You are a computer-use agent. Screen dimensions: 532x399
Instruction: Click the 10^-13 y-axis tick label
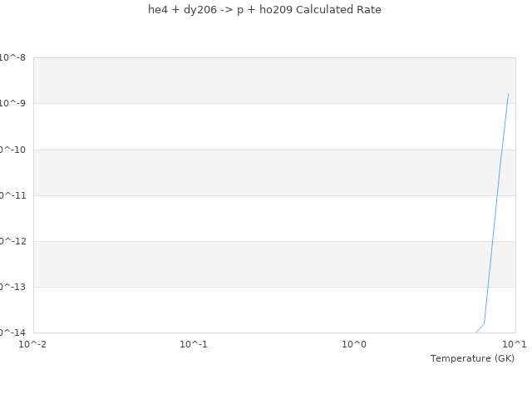coord(12,287)
